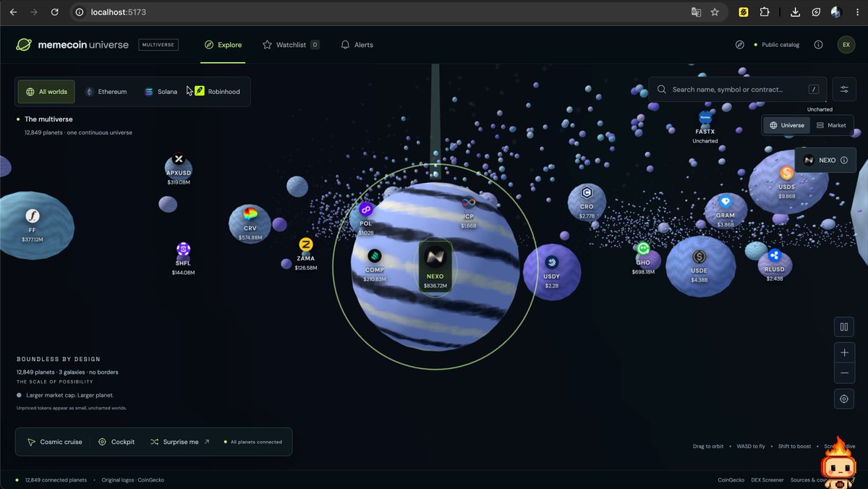
Task: Open the EX user avatar menu
Action: pyautogui.click(x=846, y=45)
